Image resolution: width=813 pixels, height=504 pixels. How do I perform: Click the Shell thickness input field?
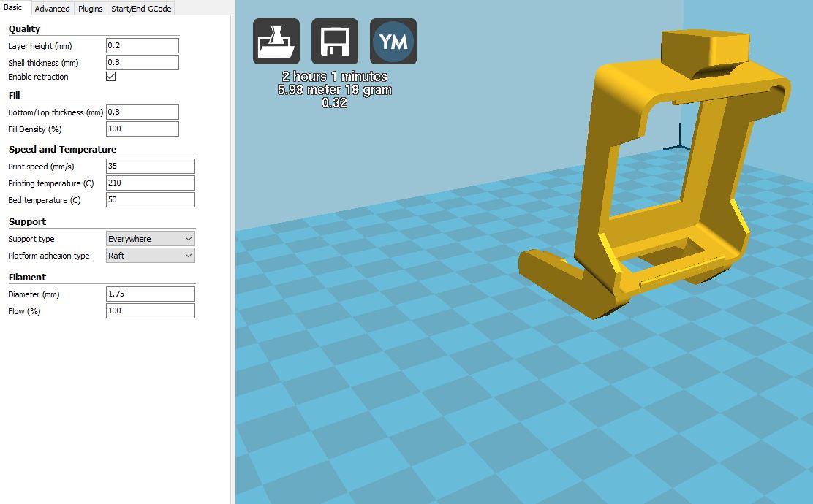click(143, 62)
